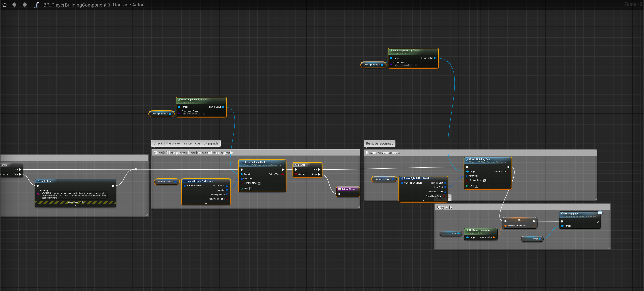Click the Remove resources comment bubble

coord(379,144)
